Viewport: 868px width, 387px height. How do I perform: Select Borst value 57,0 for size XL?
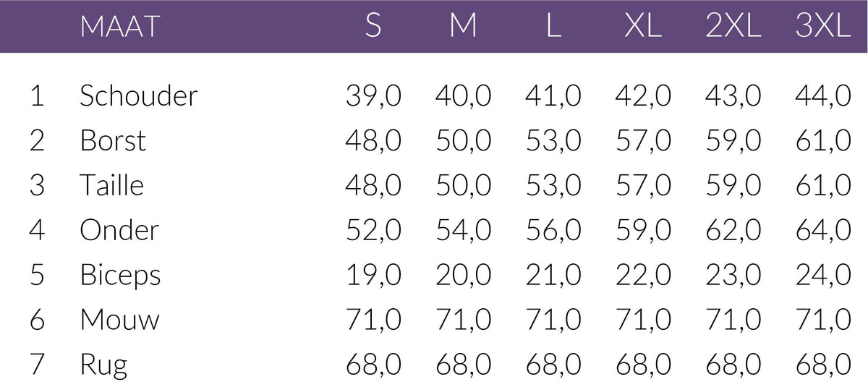coord(644,140)
